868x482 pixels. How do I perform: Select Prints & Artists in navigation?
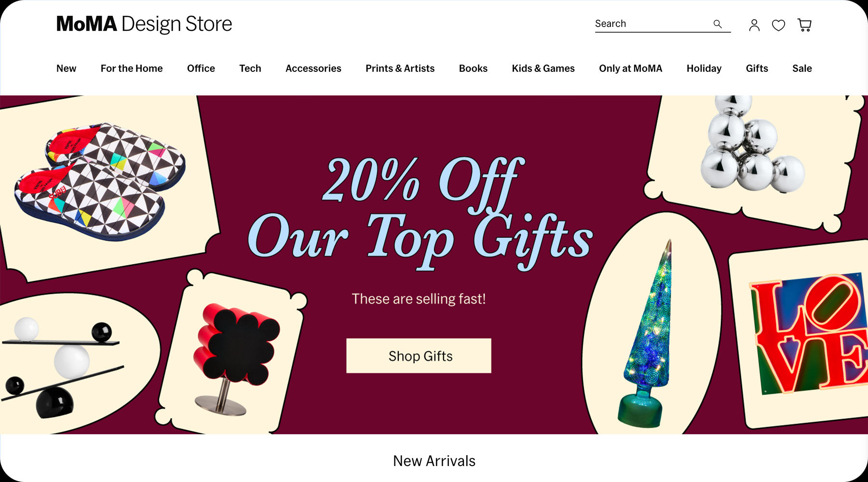[400, 68]
